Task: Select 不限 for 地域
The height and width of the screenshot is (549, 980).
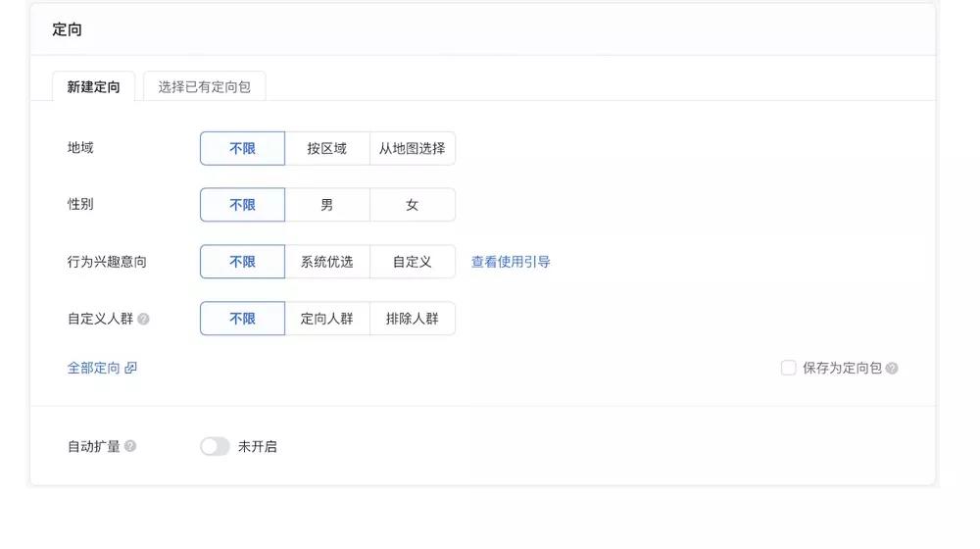Action: click(242, 148)
